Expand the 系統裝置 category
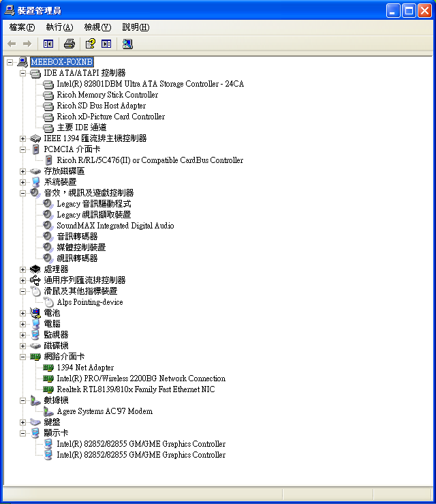Image resolution: width=436 pixels, height=504 pixels. [x=22, y=183]
